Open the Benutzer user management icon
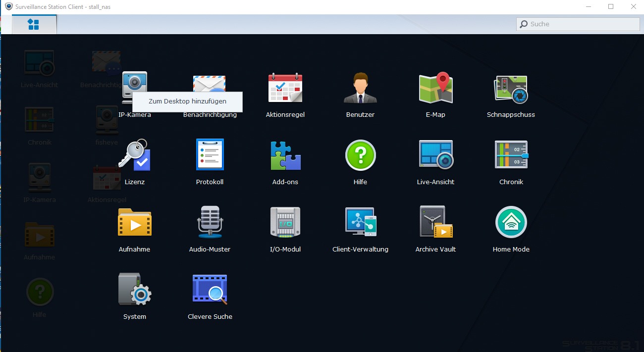The image size is (644, 352). coord(360,88)
